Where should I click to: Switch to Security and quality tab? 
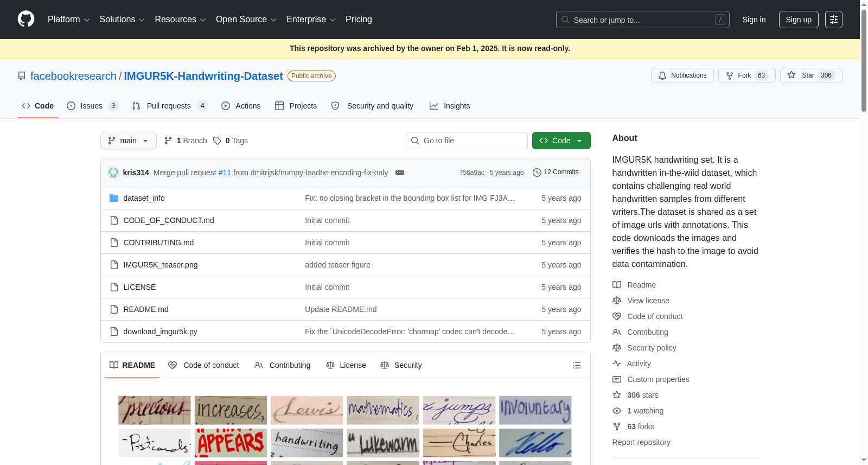point(372,106)
